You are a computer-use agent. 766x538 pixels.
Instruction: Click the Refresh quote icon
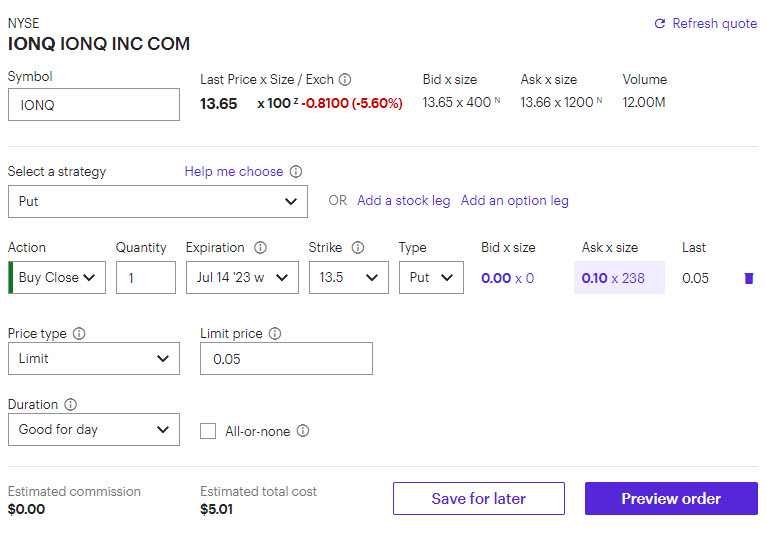pyautogui.click(x=660, y=24)
